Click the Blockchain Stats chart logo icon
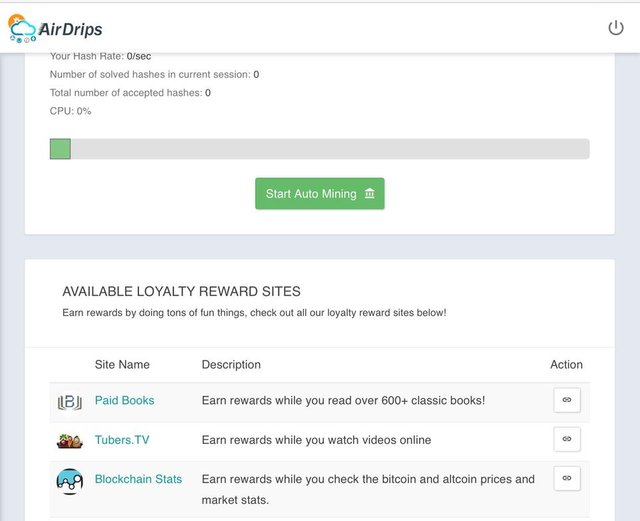This screenshot has height=521, width=640. tap(69, 481)
